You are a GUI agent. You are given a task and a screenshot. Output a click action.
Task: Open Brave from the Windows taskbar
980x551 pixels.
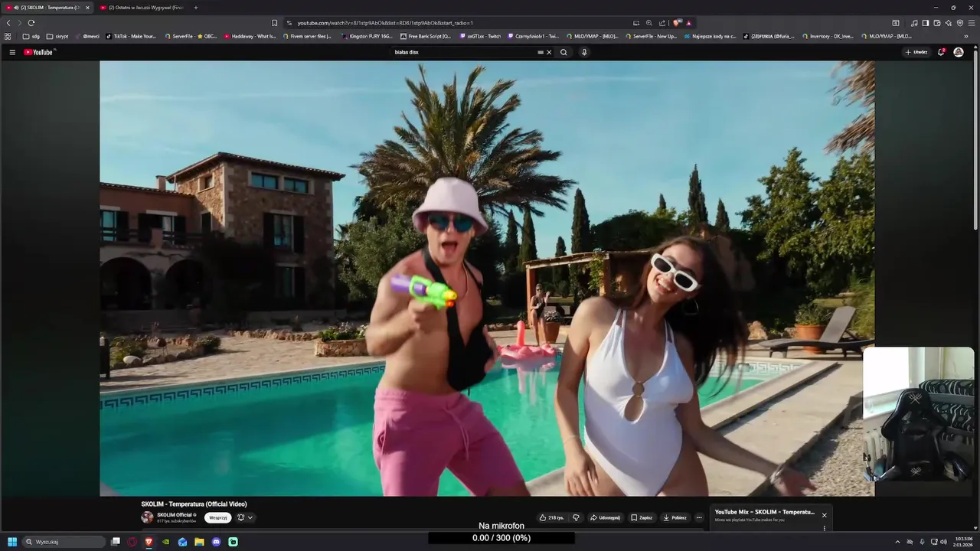(x=149, y=542)
